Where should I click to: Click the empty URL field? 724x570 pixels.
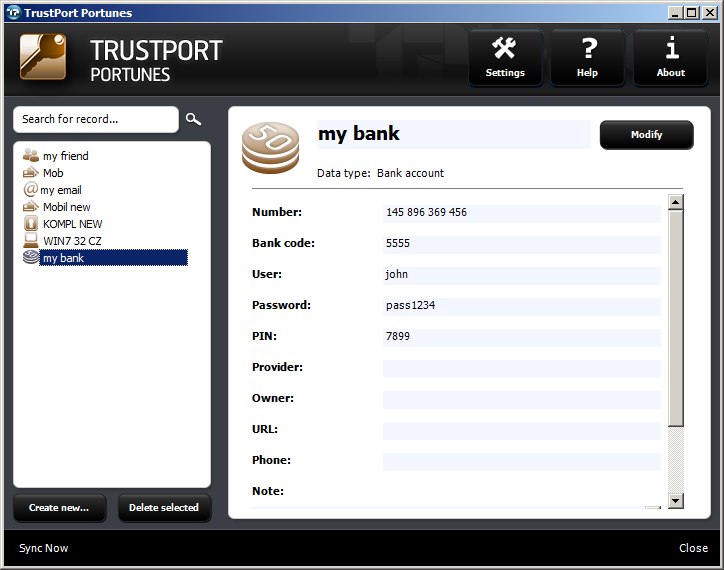pos(522,431)
